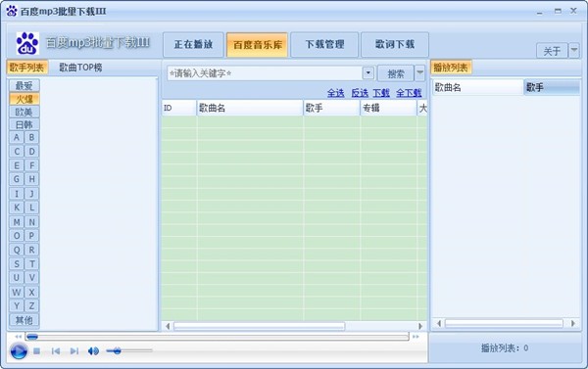Filter singers by letter C
Image resolution: width=588 pixels, height=369 pixels.
[17, 152]
